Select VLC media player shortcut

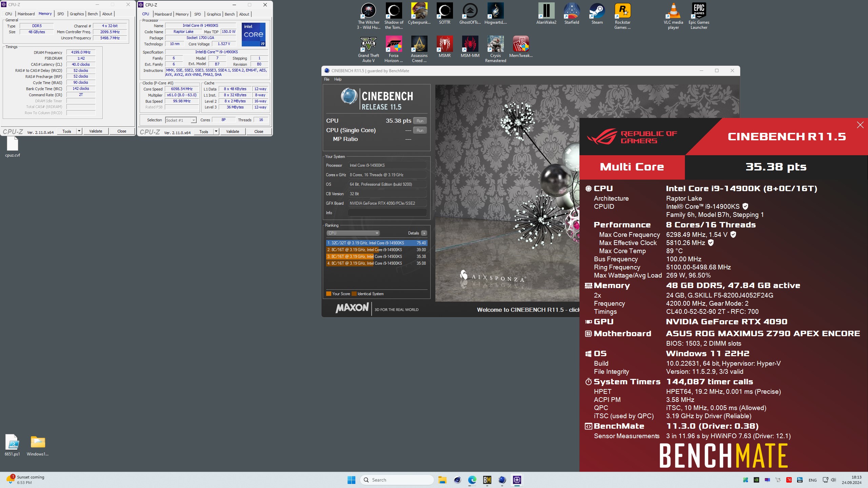(673, 16)
